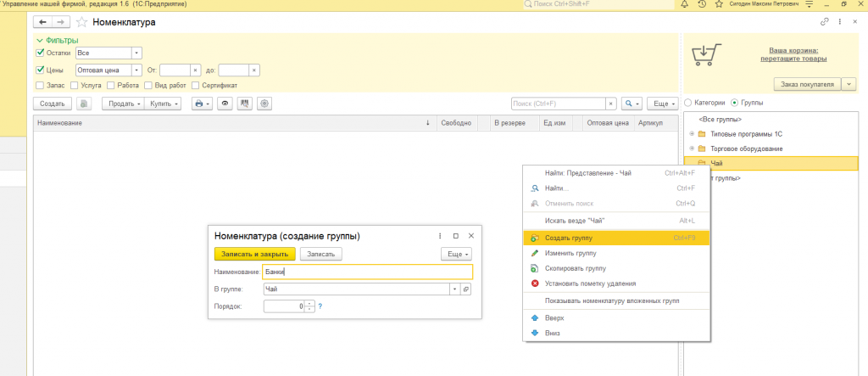This screenshot has height=376, width=868.
Task: Go forward using the right arrow button
Action: pos(61,22)
